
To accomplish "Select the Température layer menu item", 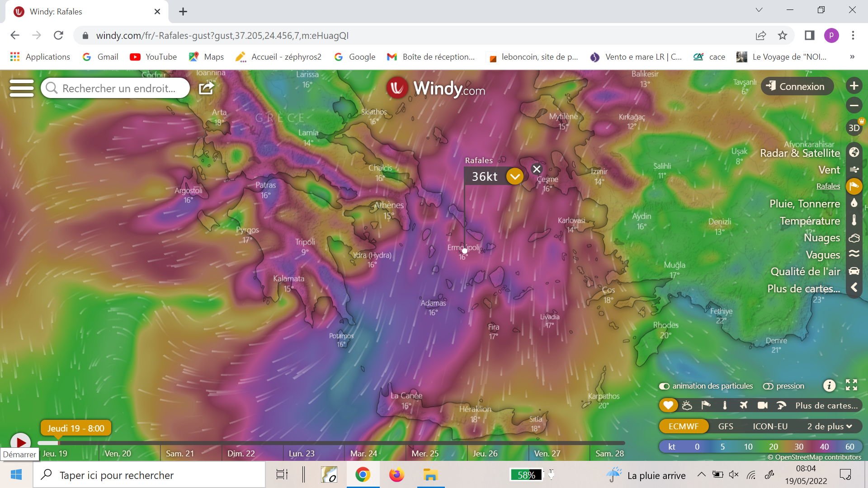I will [x=809, y=221].
